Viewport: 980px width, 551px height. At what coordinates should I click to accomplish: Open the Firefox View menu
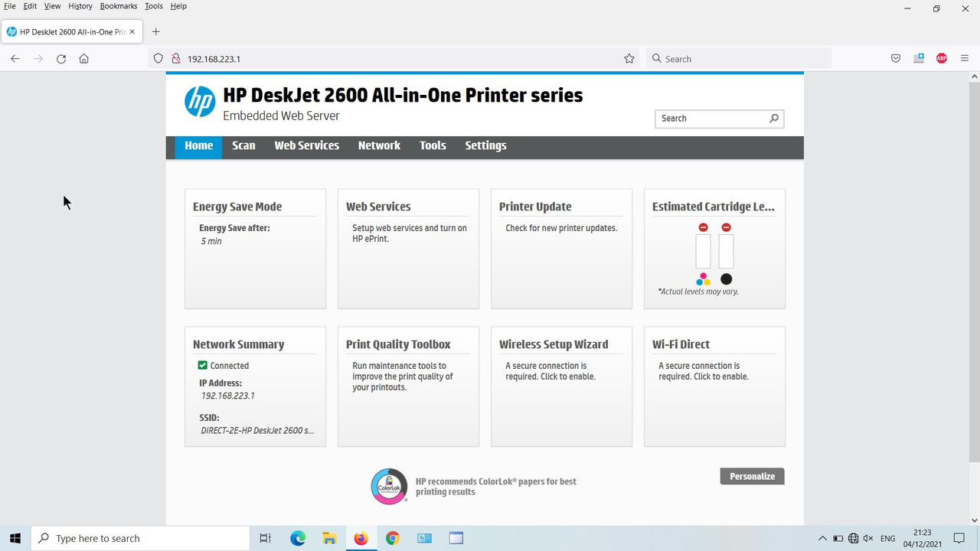pyautogui.click(x=52, y=6)
